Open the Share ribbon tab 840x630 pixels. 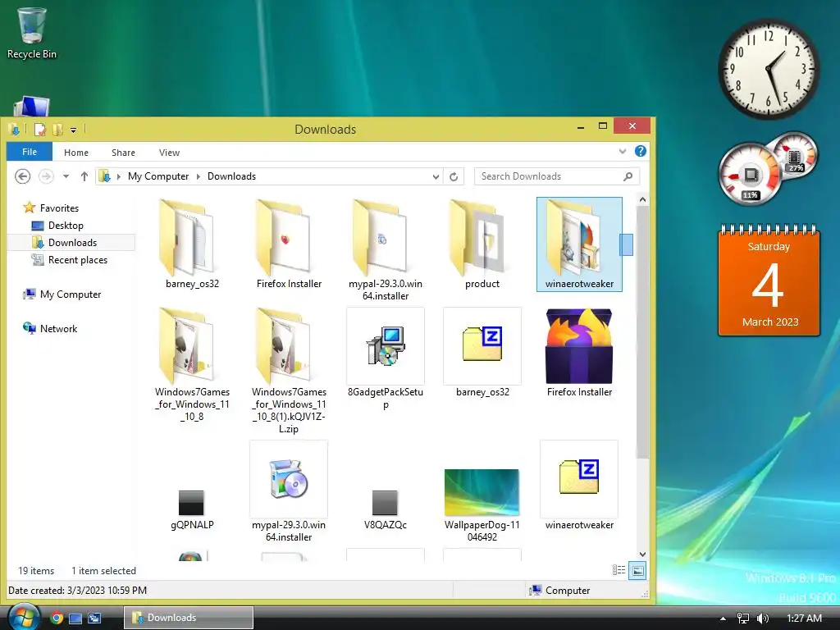[123, 153]
